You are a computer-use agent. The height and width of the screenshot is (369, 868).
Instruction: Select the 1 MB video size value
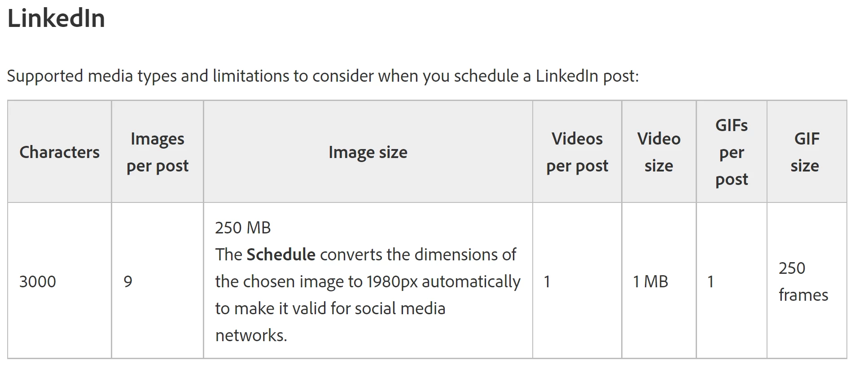(x=650, y=281)
